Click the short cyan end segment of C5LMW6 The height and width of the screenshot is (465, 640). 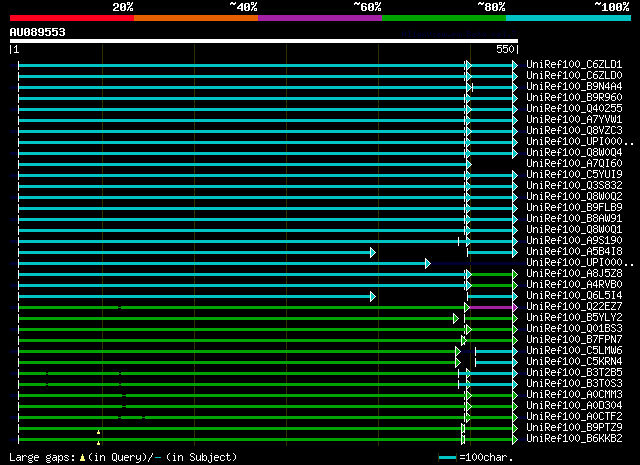coord(495,352)
